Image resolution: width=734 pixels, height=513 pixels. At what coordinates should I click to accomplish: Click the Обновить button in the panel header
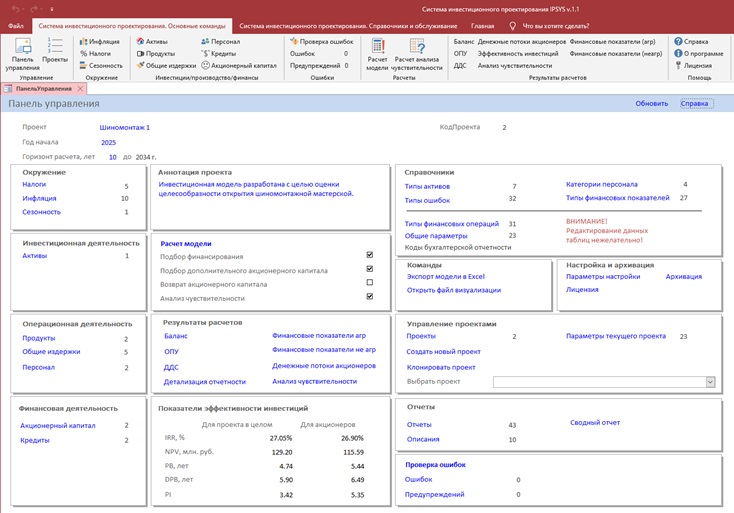coord(651,103)
